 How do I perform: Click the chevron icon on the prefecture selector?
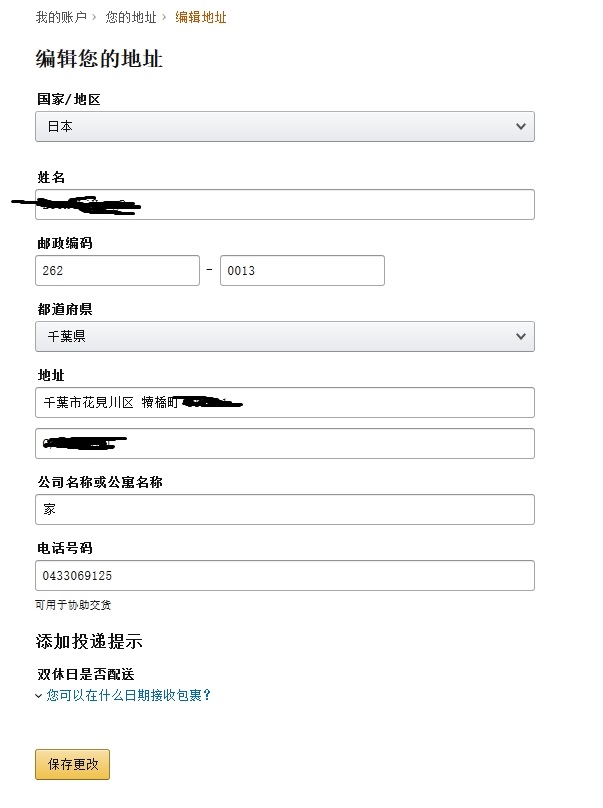tap(521, 337)
